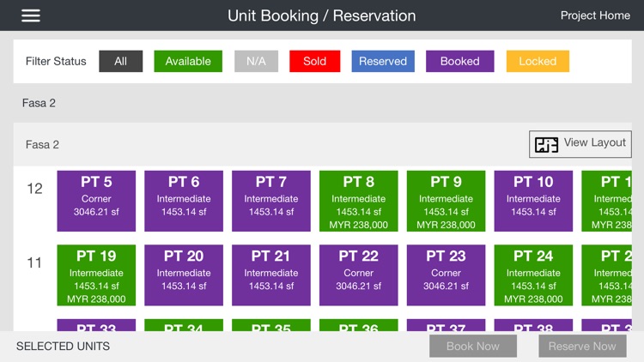Click the SELECTED UNITS label
Image resolution: width=644 pixels, height=362 pixels.
tap(63, 347)
